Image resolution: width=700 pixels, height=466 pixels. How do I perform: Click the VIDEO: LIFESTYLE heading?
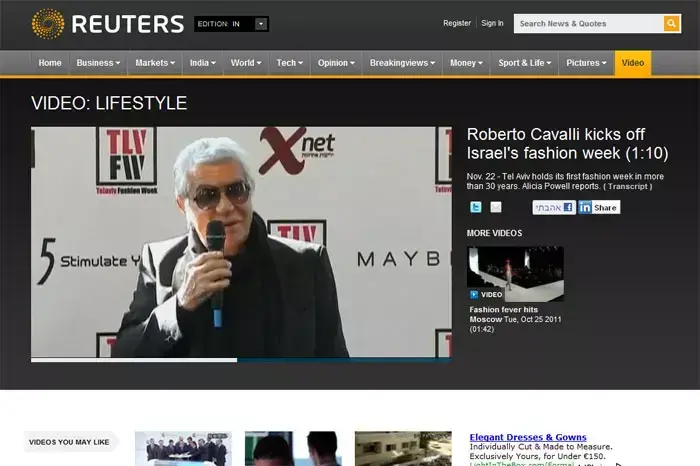tap(109, 103)
